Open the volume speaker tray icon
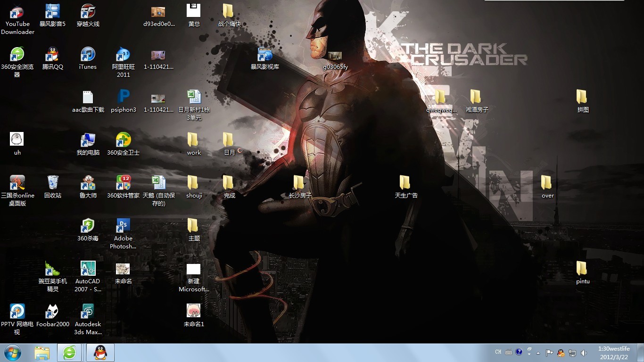 coord(584,353)
